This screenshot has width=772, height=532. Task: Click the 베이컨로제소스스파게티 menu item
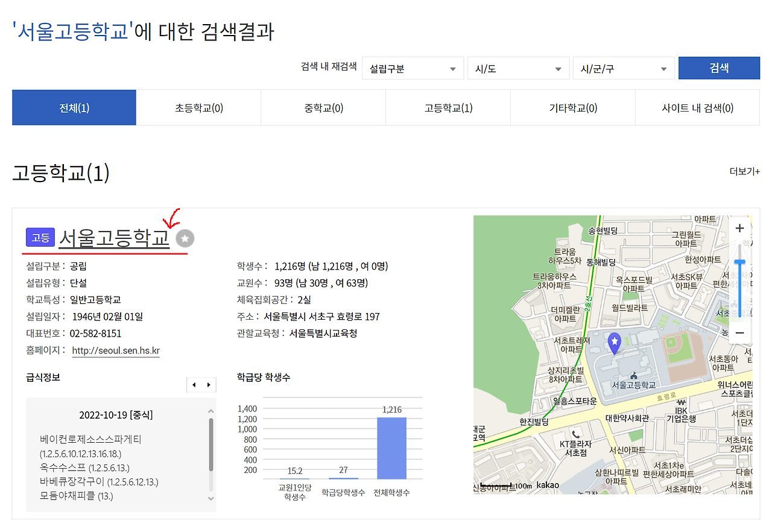(91, 439)
